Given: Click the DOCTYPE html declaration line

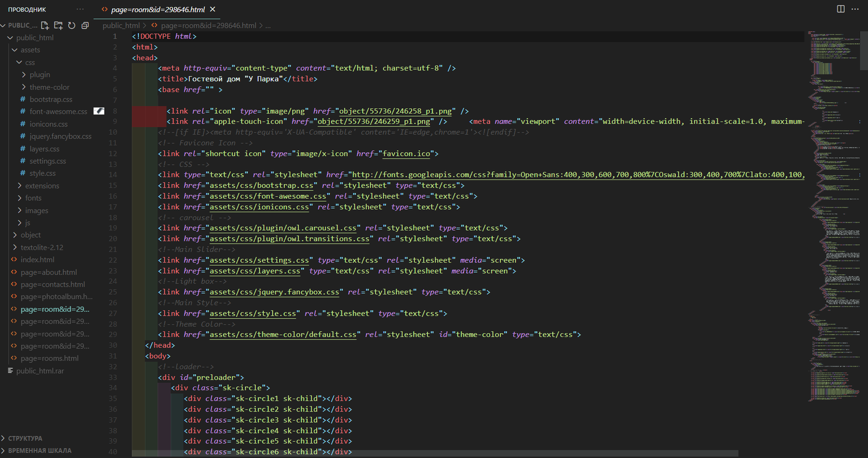Looking at the screenshot, I should click(164, 36).
